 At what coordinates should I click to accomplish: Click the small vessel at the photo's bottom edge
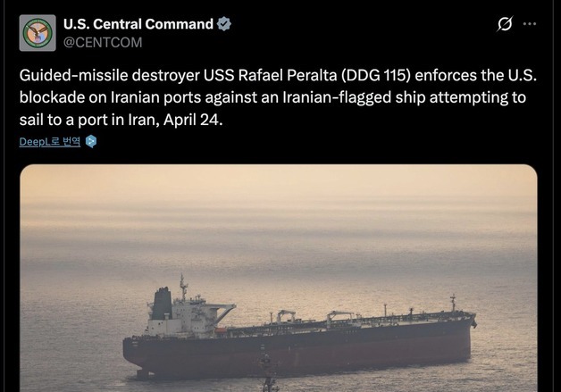click(269, 379)
